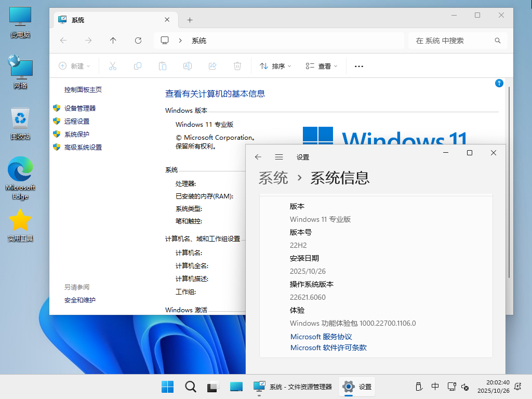Select the Rename icon in the toolbar
The width and height of the screenshot is (532, 399).
(187, 66)
